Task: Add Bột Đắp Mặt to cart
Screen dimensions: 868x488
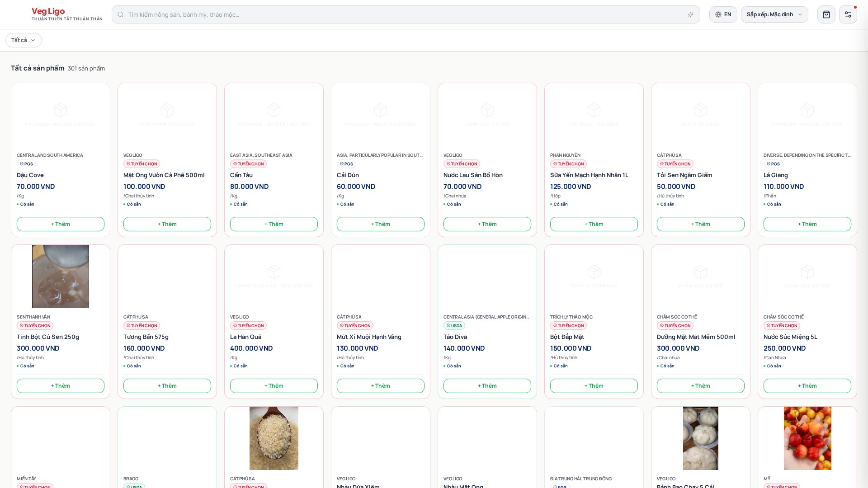Action: 594,386
